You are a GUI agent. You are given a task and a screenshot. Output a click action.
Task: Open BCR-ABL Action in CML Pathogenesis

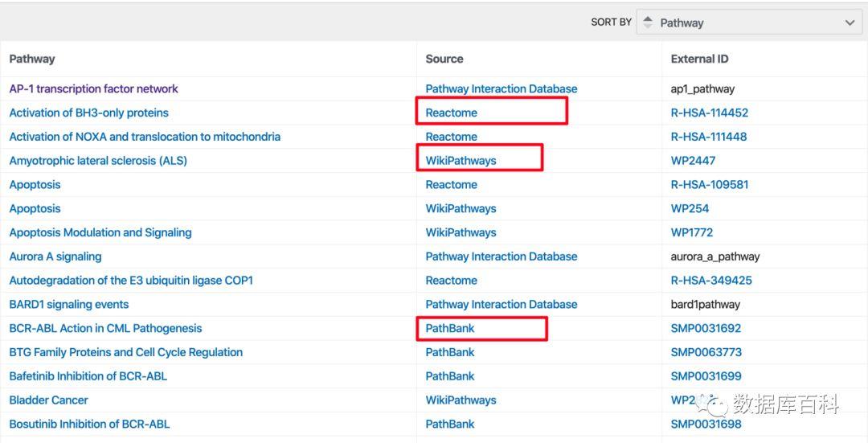(105, 328)
